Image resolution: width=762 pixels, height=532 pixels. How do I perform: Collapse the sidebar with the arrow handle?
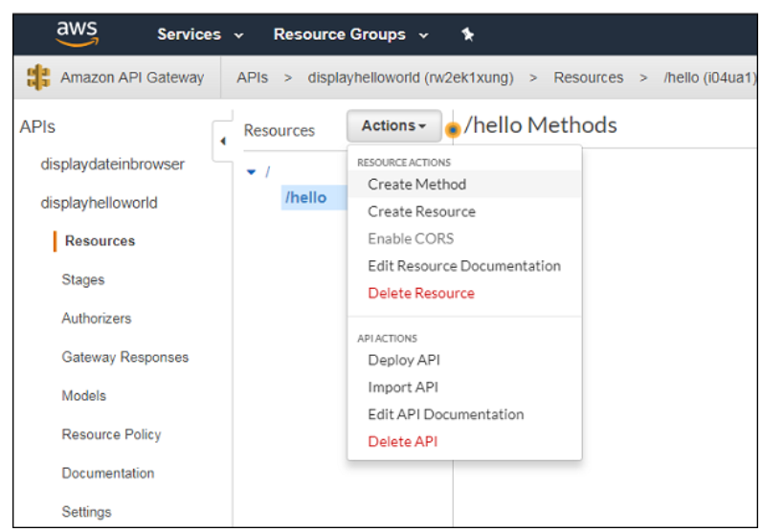pos(223,142)
